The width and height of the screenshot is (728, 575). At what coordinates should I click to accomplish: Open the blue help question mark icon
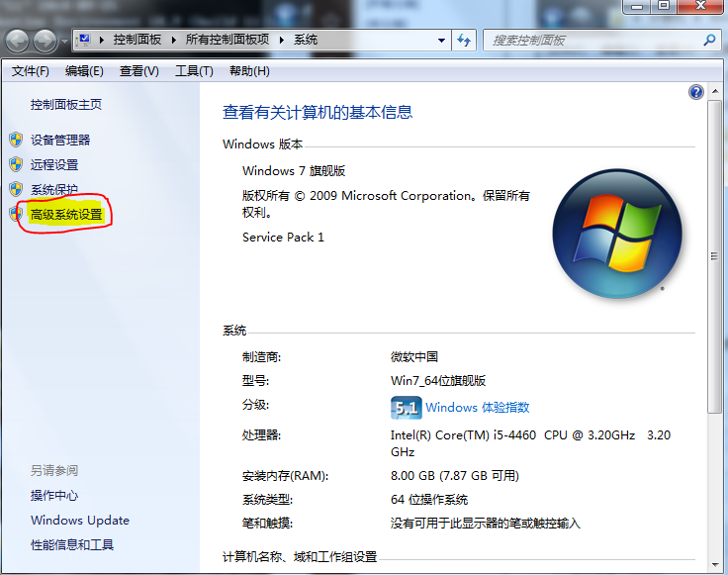[x=696, y=92]
